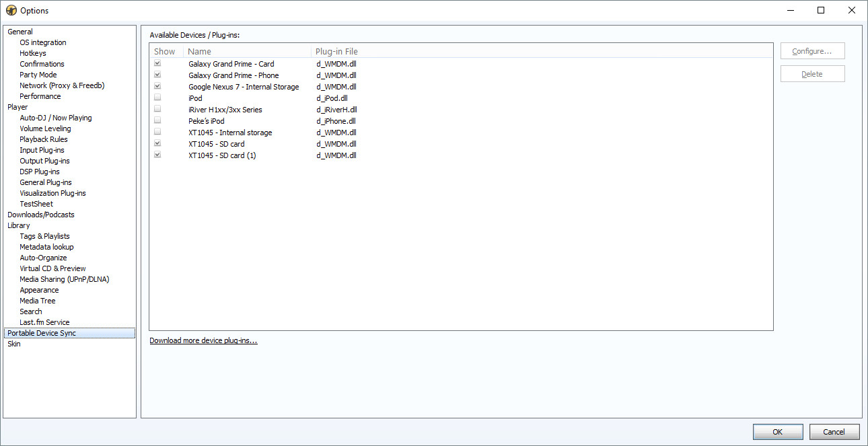
Task: Confirm settings with the OK button
Action: (x=777, y=432)
